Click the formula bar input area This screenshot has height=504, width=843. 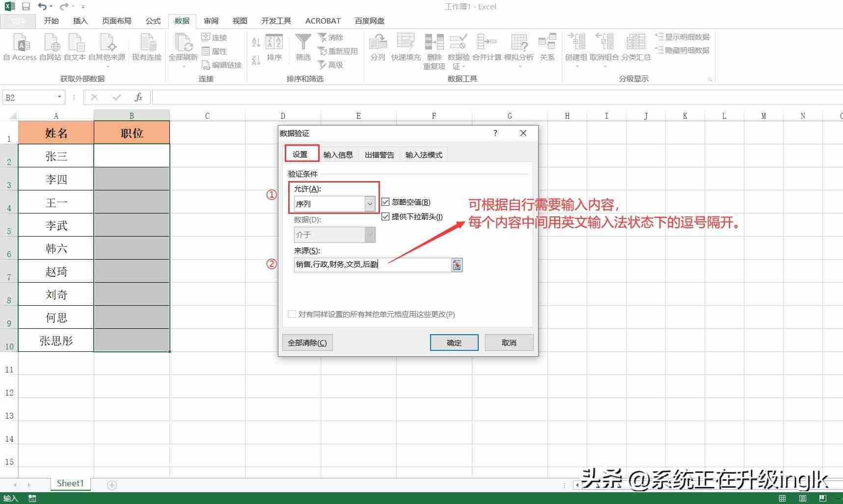(x=497, y=97)
